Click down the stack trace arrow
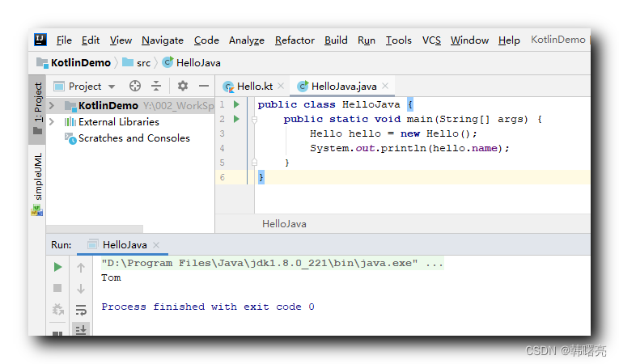This screenshot has height=364, width=619. pyautogui.click(x=81, y=289)
